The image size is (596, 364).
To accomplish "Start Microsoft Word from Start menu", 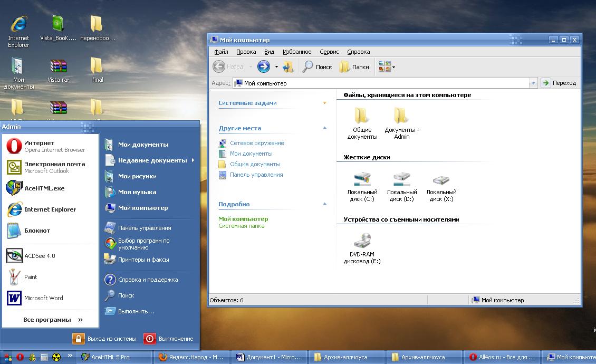I will [50, 298].
